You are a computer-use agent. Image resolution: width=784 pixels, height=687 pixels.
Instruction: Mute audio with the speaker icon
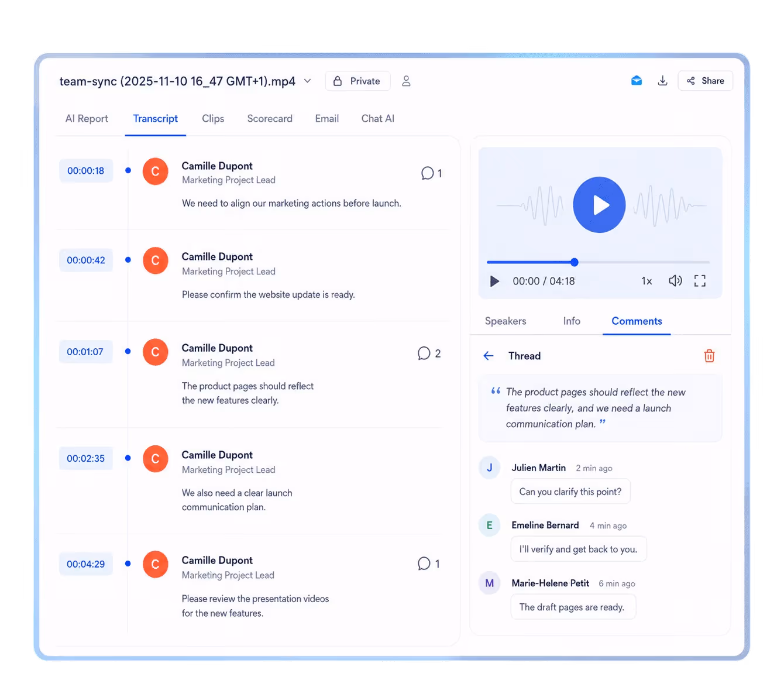[x=675, y=281]
